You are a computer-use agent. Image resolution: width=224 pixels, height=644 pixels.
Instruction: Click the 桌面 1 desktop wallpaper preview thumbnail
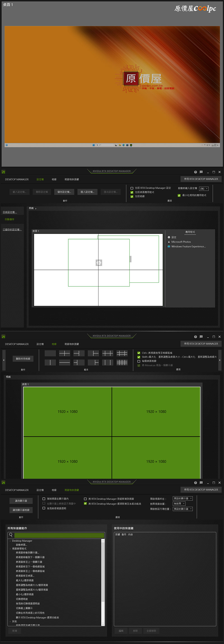click(x=112, y=87)
